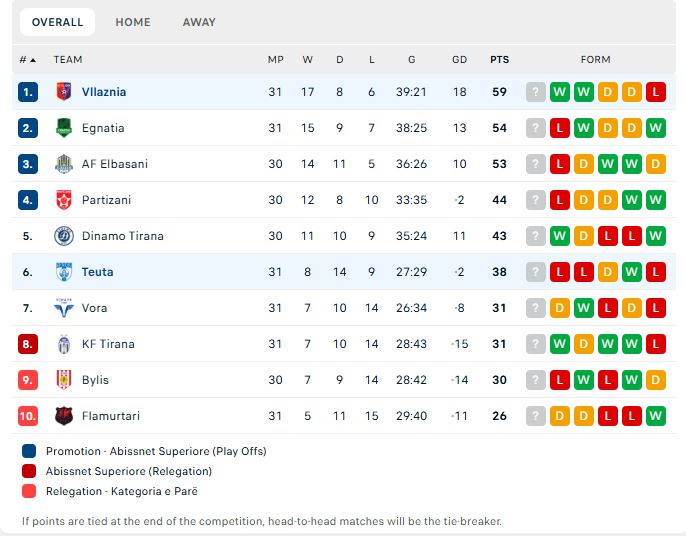Sort standings by PTS column header

(x=499, y=60)
